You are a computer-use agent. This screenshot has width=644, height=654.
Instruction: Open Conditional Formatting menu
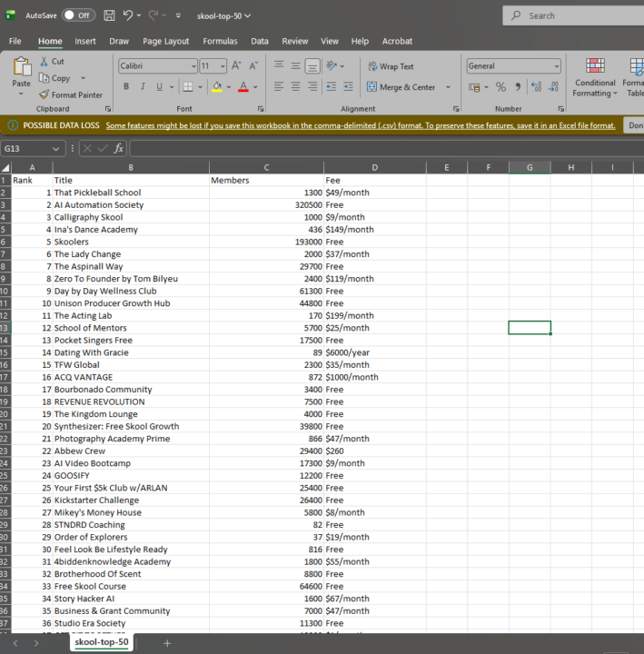595,77
